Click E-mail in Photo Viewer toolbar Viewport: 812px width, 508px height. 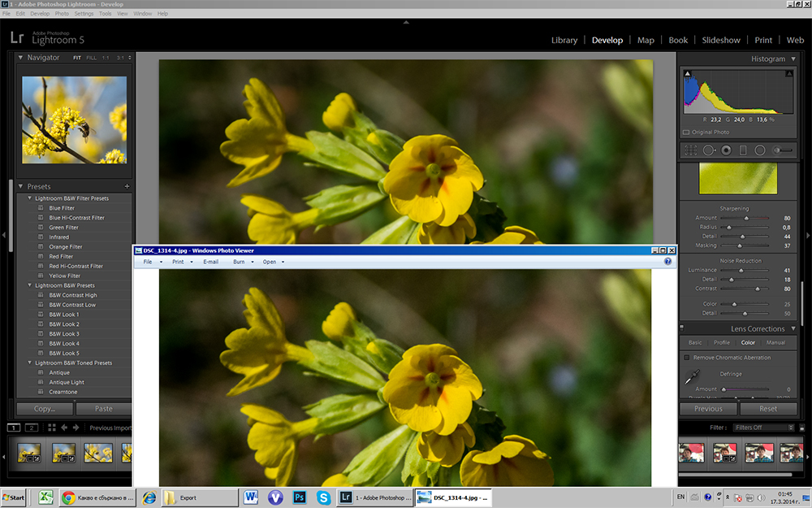click(x=211, y=262)
